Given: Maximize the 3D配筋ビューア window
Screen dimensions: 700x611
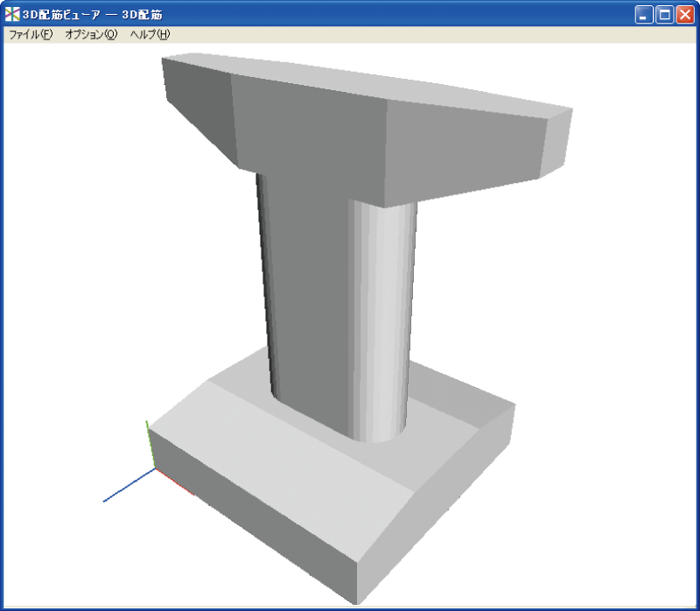Looking at the screenshot, I should 664,15.
